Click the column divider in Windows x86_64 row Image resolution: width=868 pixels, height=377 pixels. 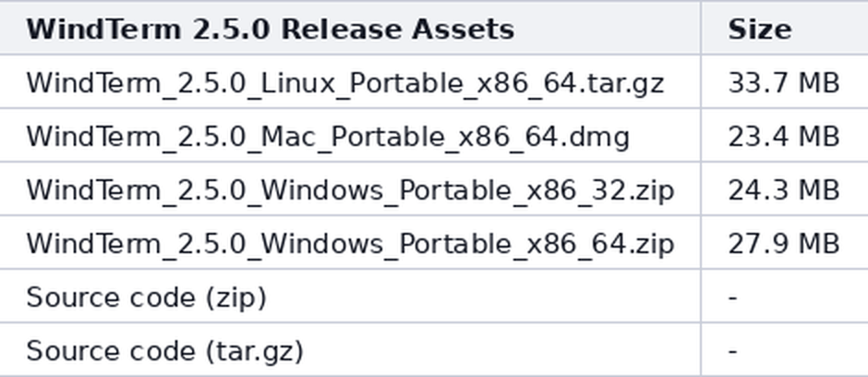click(x=701, y=242)
